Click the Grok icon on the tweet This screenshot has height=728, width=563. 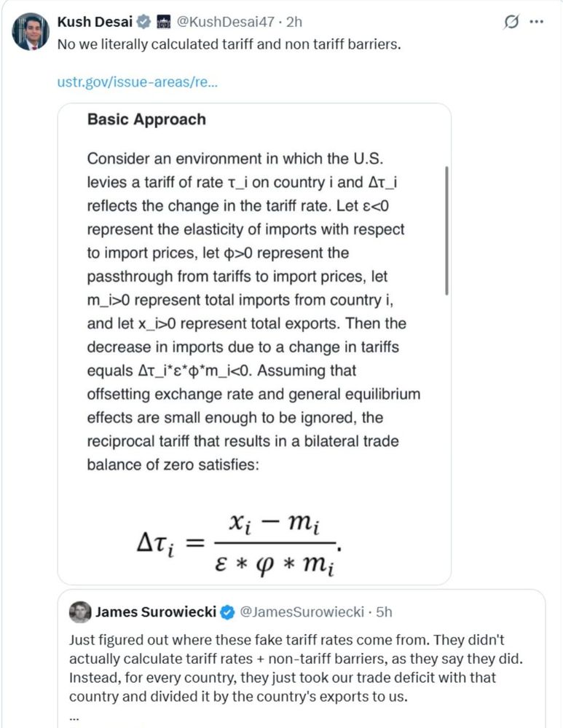[512, 22]
